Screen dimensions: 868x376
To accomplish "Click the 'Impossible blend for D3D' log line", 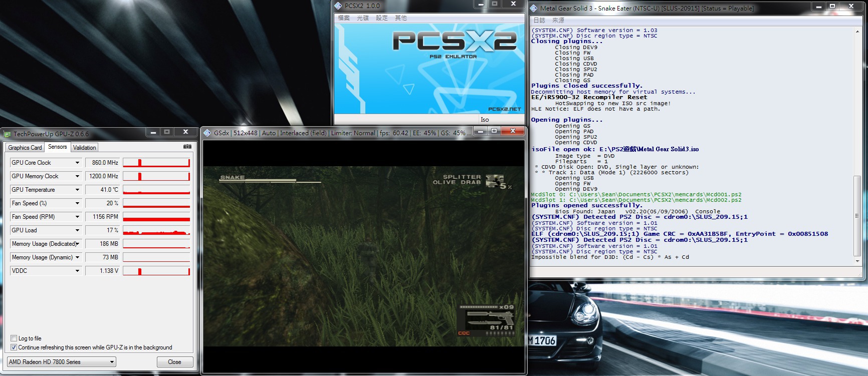I will click(x=610, y=257).
